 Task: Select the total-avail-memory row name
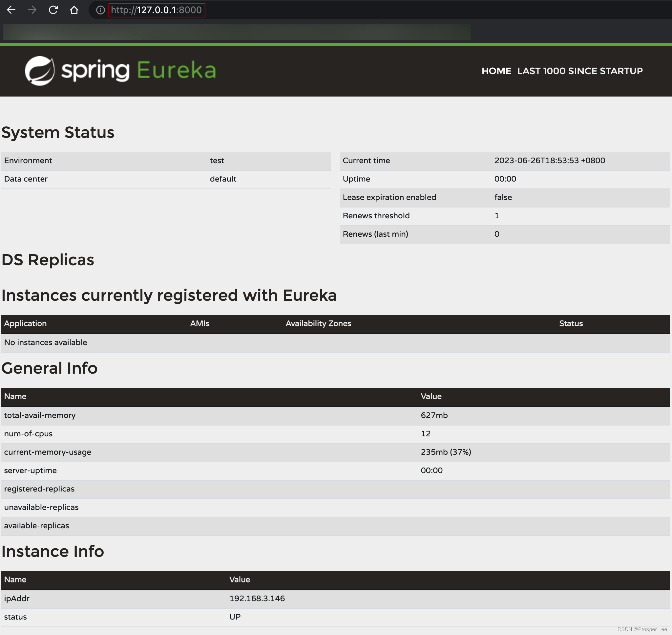coord(40,415)
